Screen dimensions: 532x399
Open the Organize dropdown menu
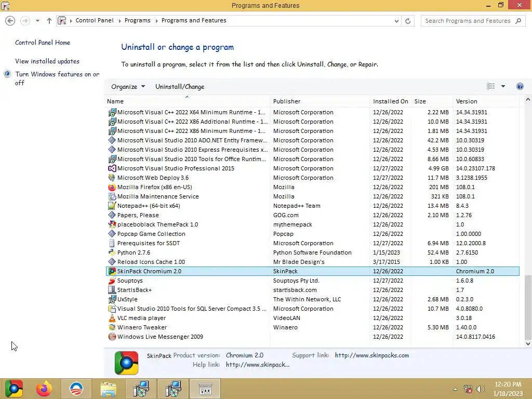(x=128, y=87)
